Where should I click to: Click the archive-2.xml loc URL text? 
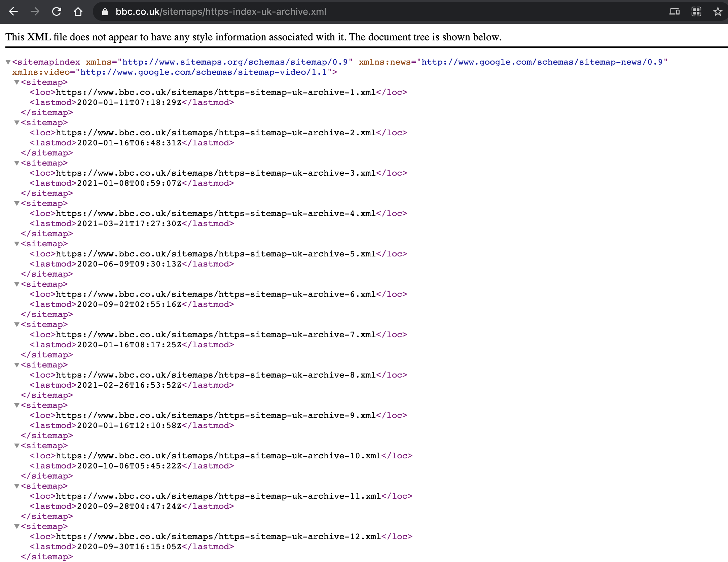click(216, 133)
